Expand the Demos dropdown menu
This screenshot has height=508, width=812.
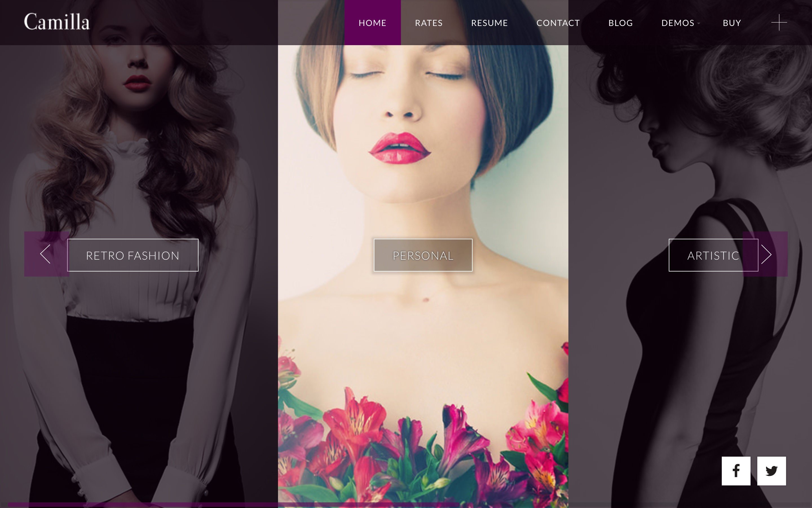(680, 23)
